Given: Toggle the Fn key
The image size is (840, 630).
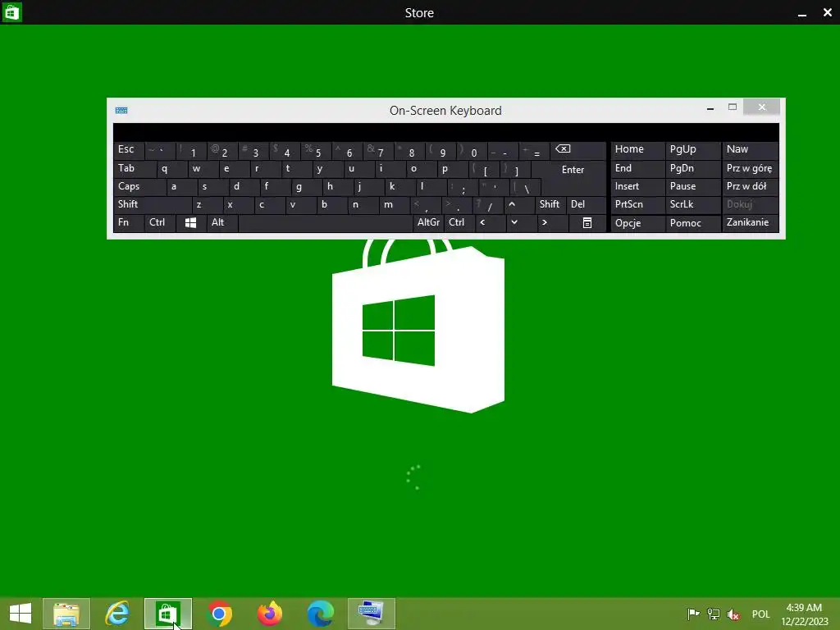Looking at the screenshot, I should click(129, 223).
